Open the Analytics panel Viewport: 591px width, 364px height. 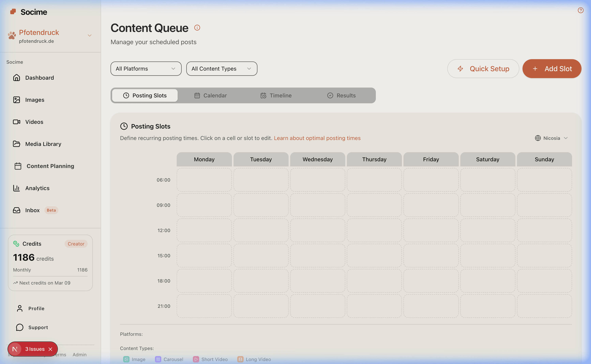point(37,188)
